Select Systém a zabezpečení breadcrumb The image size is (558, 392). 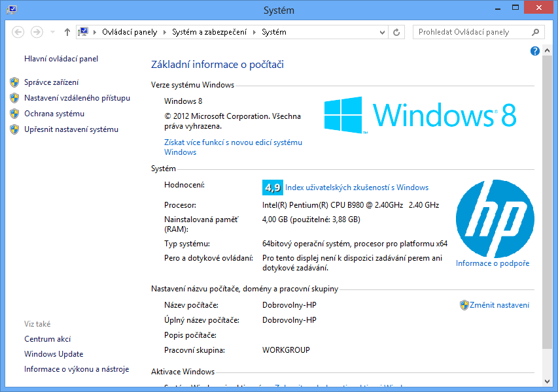point(209,32)
